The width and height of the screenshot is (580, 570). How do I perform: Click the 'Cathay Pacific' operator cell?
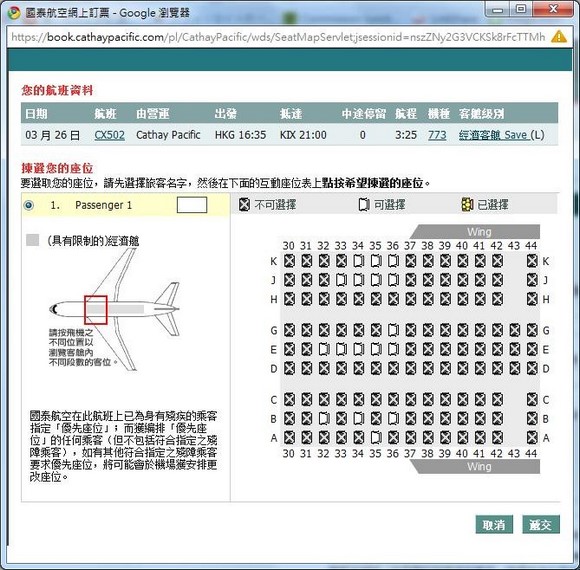(168, 135)
